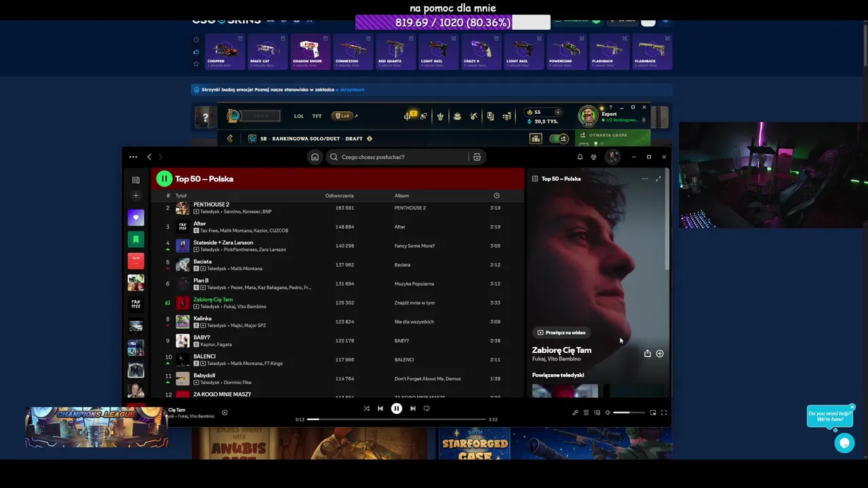Open Spotify profile avatar menu

(x=613, y=157)
